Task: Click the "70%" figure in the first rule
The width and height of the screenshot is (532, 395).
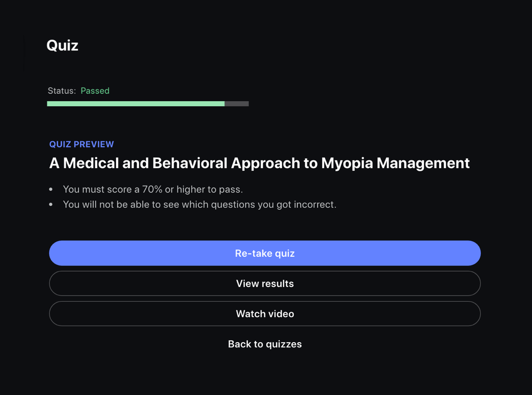Action: (152, 189)
